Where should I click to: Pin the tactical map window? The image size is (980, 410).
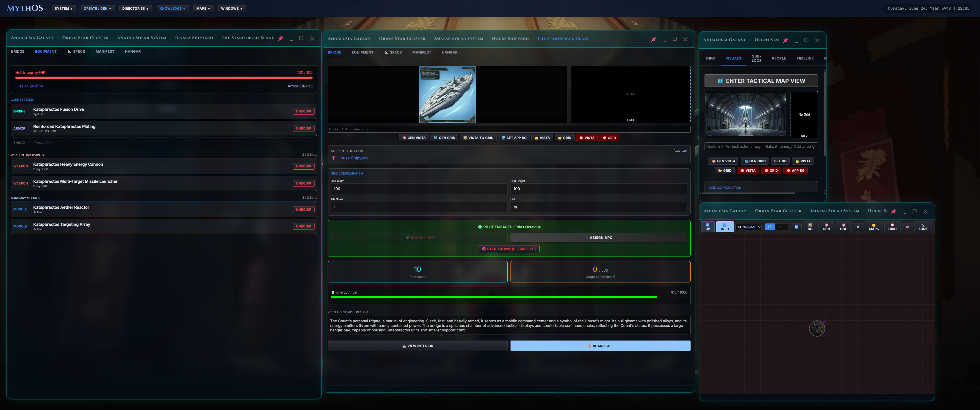coord(894,212)
